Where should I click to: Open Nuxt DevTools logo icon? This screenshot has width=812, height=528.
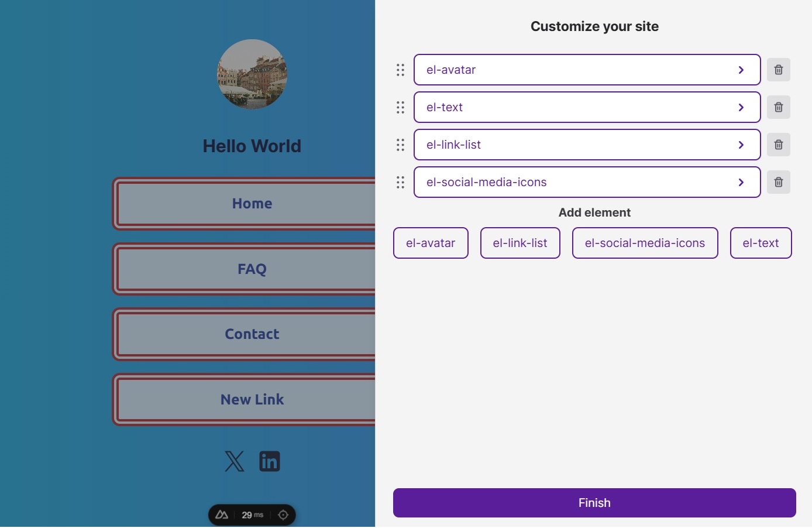pyautogui.click(x=222, y=515)
